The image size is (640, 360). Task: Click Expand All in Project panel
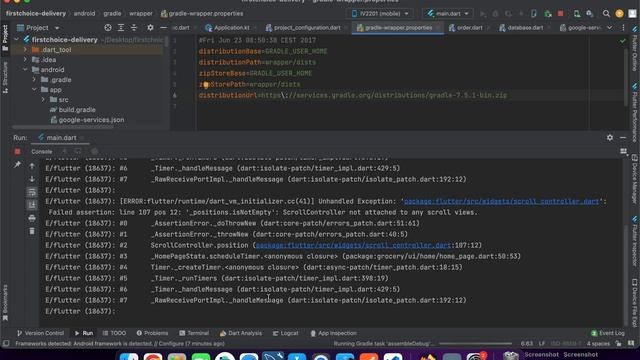point(121,28)
